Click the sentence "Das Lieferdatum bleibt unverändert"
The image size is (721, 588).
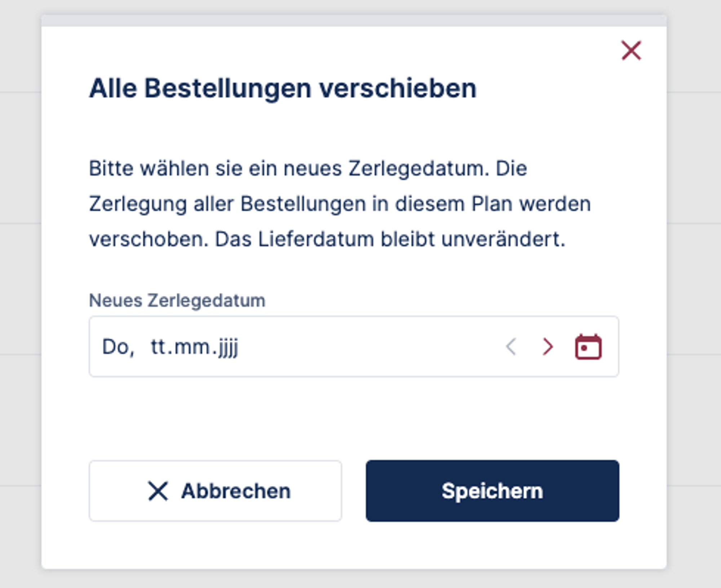coord(390,239)
